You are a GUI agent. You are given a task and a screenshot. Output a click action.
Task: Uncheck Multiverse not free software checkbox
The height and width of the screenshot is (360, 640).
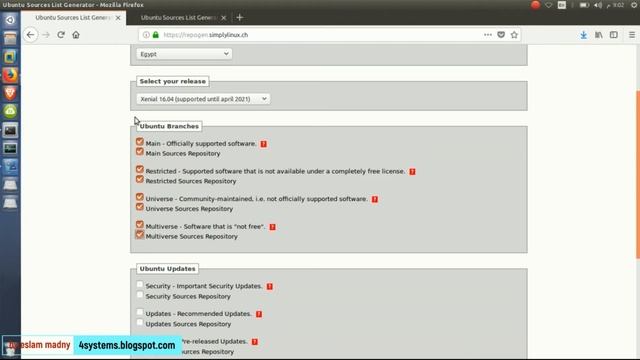(x=140, y=224)
